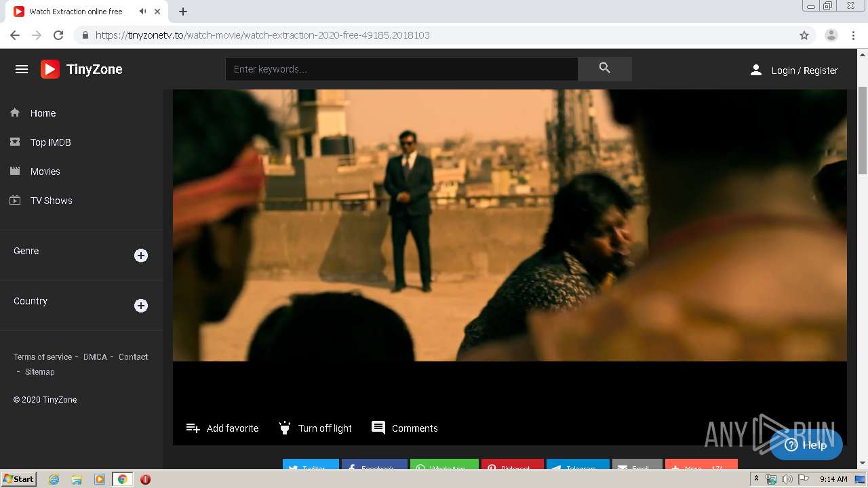Click the scrollbar up arrow
868x488 pixels.
pos(863,54)
